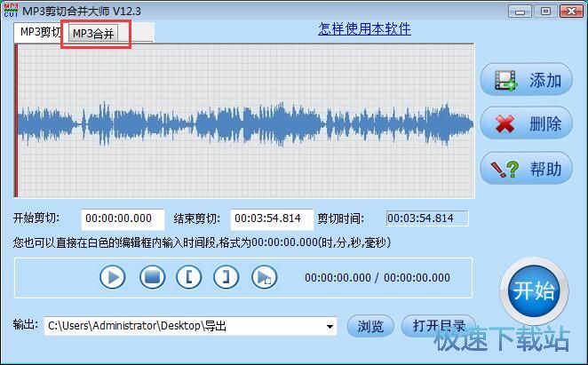Screen dimensions: 588x365
Task: Preview the selected segment with play-selection icon
Action: tap(264, 277)
